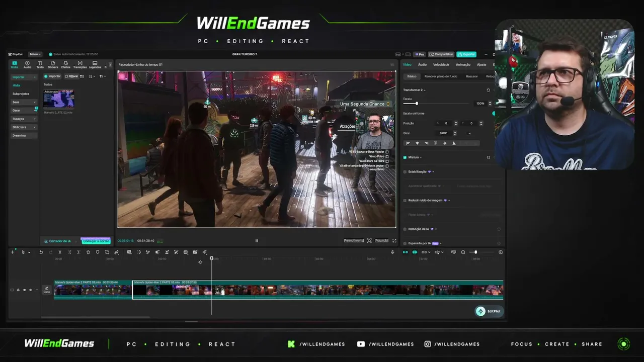Delete the selected clip with trash icon
The width and height of the screenshot is (644, 362).
click(x=89, y=252)
